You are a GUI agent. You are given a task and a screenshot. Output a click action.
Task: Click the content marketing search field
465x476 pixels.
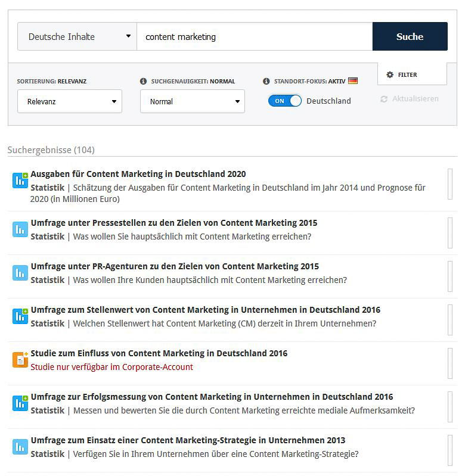(x=255, y=36)
